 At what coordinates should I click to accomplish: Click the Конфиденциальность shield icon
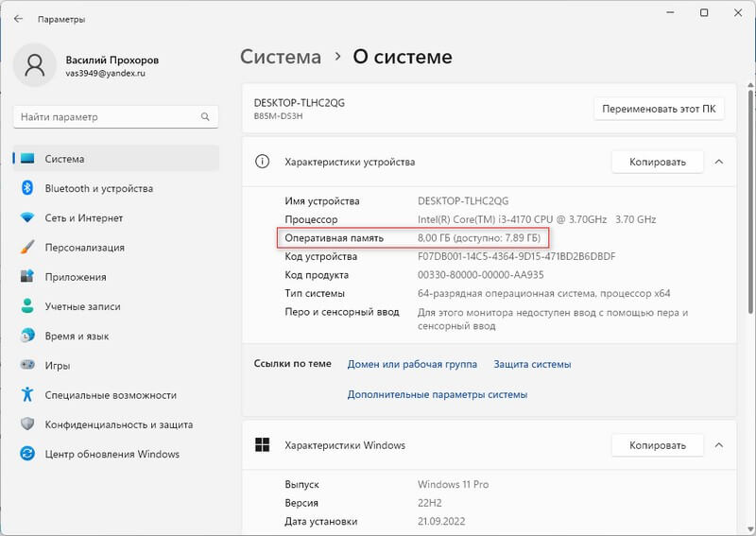27,424
